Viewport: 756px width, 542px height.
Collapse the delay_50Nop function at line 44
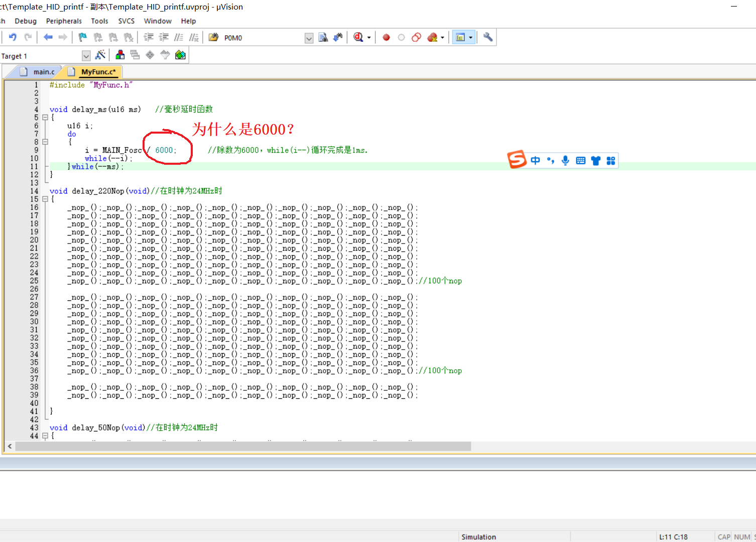[45, 436]
